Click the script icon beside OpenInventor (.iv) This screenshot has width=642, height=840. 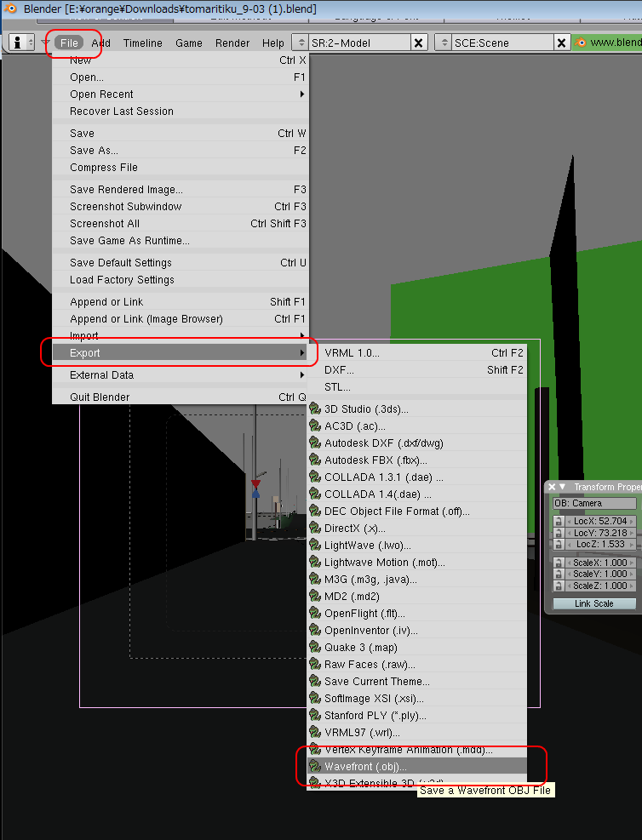315,630
